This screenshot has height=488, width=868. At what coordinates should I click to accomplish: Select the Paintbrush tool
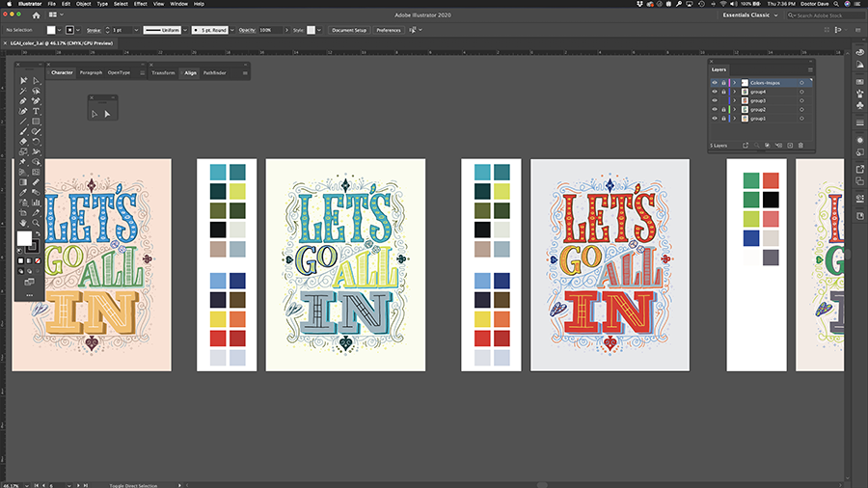pos(23,132)
